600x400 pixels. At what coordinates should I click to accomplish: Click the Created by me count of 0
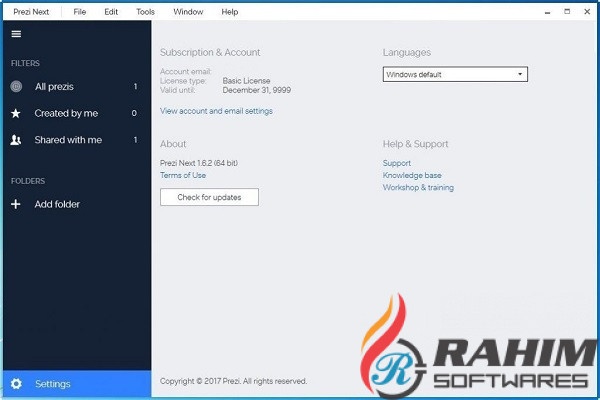click(x=134, y=113)
